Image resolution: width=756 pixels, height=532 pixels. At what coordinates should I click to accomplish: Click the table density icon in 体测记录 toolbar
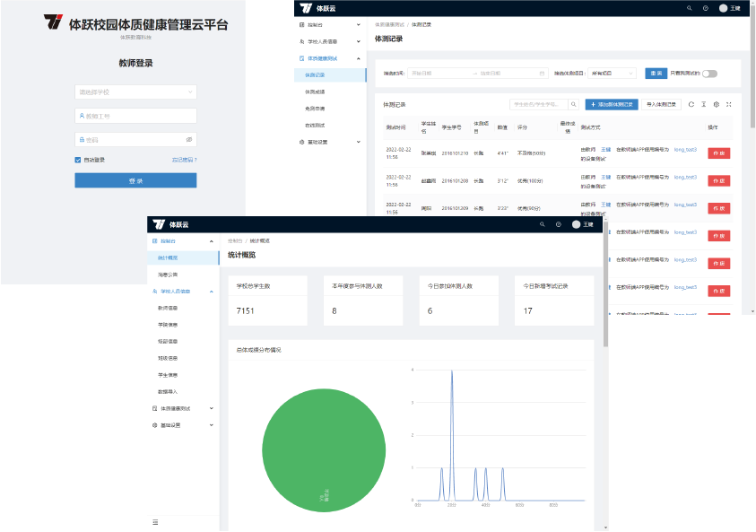(704, 105)
